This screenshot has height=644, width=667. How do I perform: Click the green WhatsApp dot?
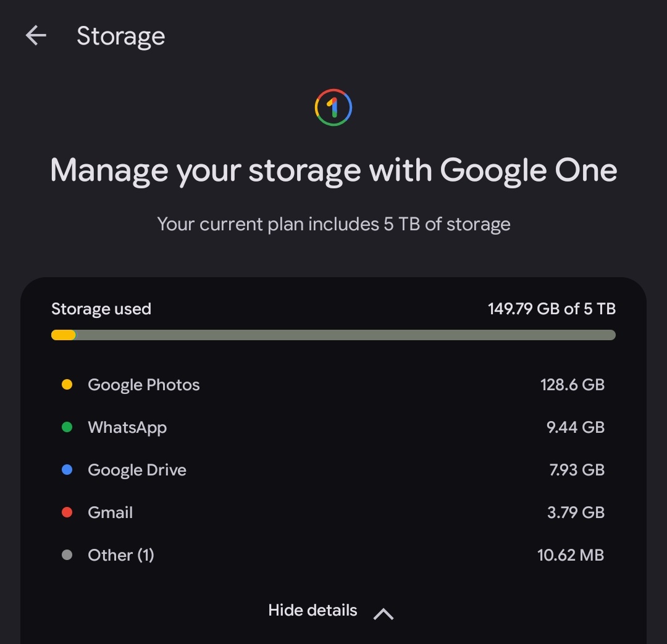[67, 427]
